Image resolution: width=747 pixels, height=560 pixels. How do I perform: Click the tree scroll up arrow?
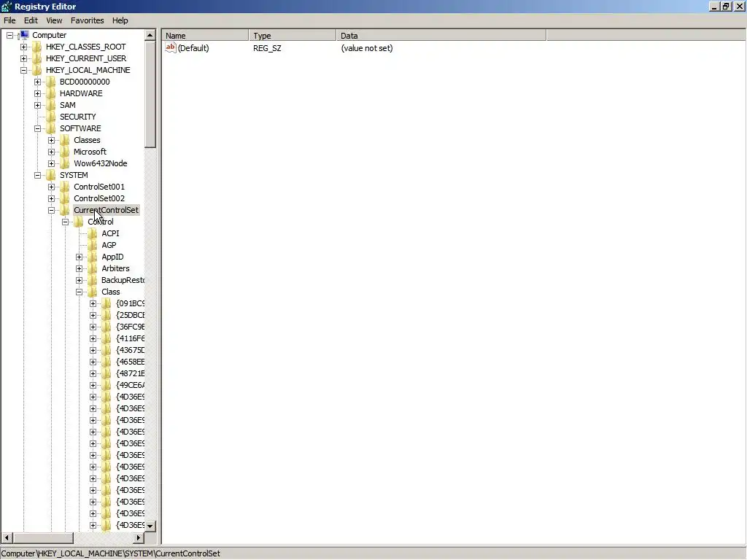click(150, 35)
